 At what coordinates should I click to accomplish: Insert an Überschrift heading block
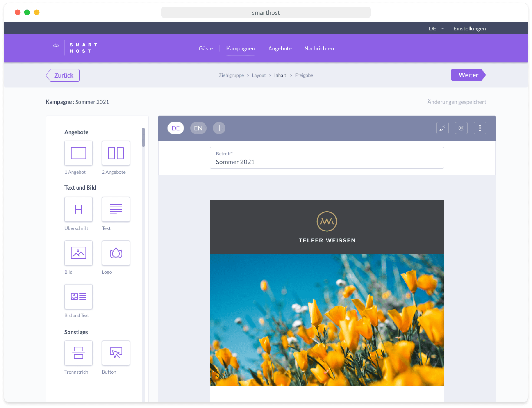point(78,209)
